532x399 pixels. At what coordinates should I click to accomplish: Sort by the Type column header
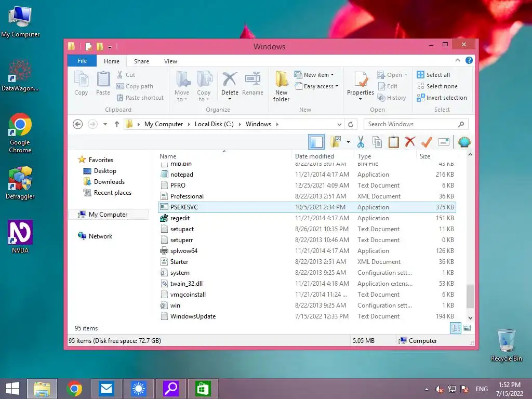click(364, 156)
